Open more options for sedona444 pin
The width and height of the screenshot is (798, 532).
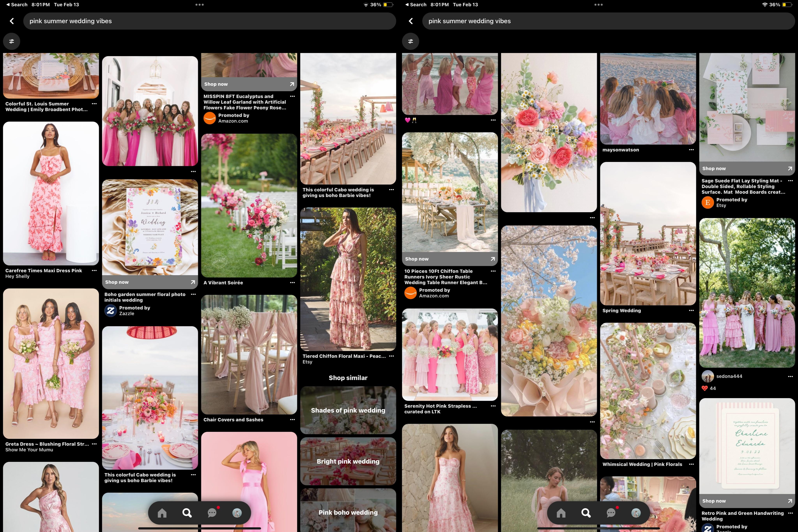coord(791,376)
